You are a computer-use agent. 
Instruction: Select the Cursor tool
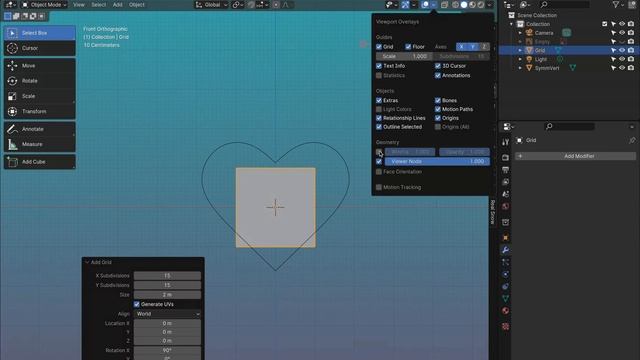click(40, 48)
